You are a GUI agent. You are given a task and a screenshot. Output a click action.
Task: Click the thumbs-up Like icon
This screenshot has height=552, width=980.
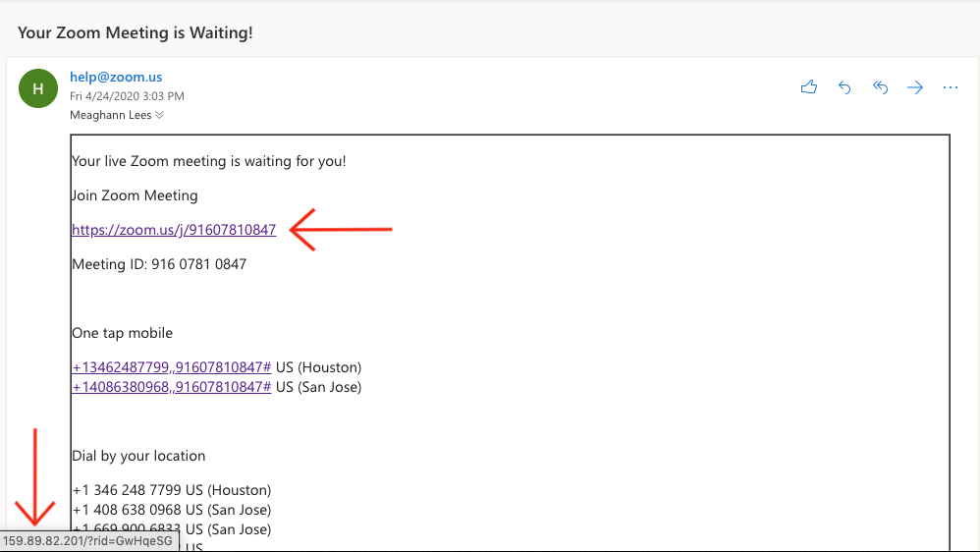coord(809,87)
